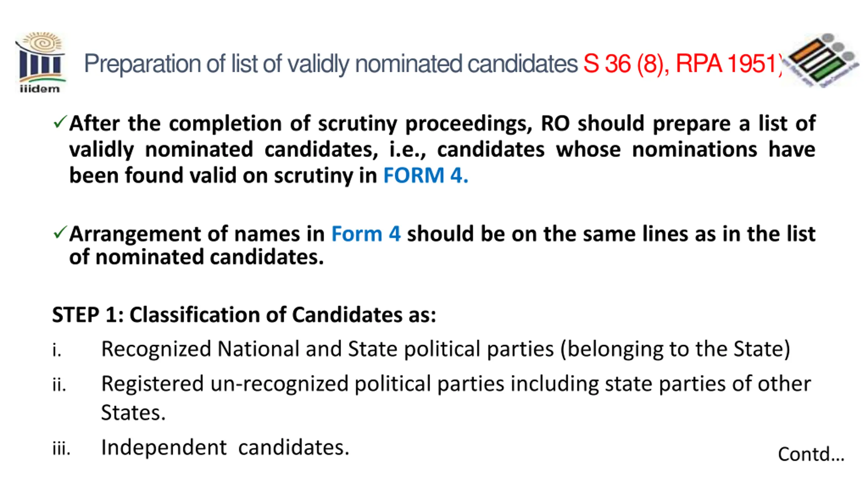This screenshot has height=488, width=868.
Task: Click the red S 36 (8), RPA 1951 text
Action: click(682, 63)
